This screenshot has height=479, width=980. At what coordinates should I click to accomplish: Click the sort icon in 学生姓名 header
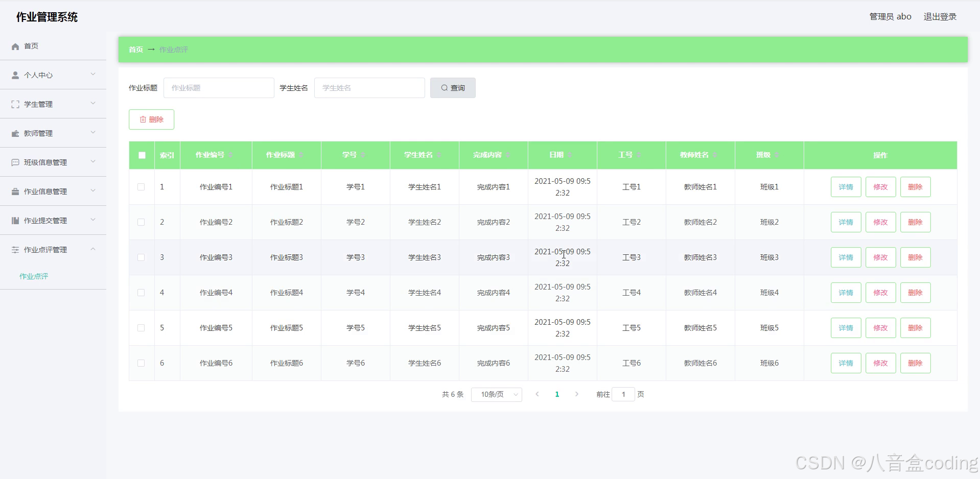438,155
